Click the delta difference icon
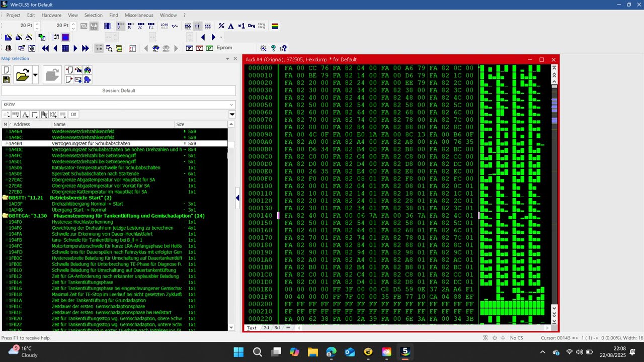This screenshot has width=644, height=362. [x=231, y=26]
